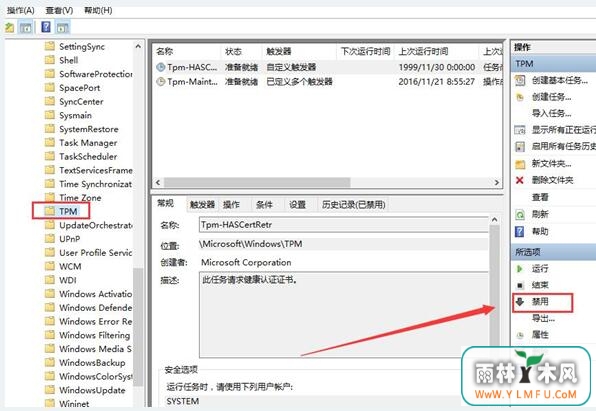Screen dimensions: 596x411
Task: Switch to the 操作 tab
Action: (x=231, y=205)
